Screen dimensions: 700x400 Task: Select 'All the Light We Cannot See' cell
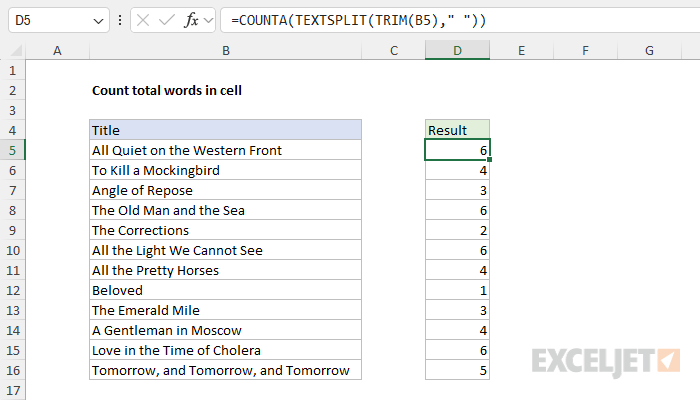click(x=225, y=250)
